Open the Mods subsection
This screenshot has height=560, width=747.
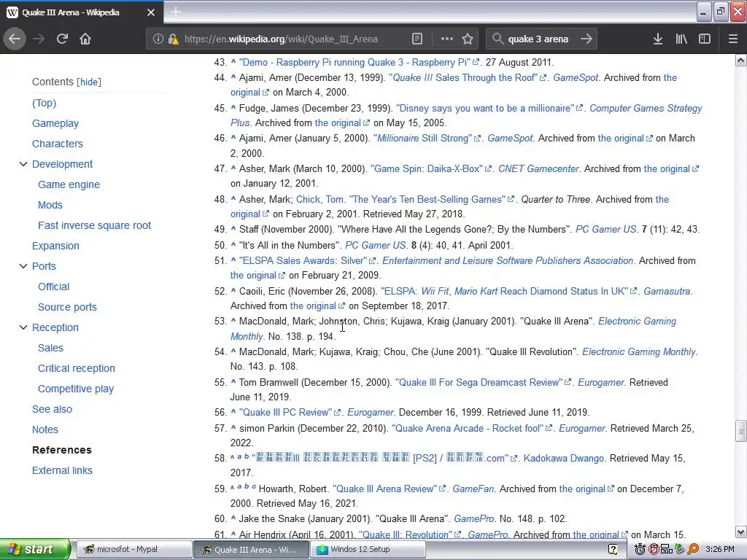point(50,205)
